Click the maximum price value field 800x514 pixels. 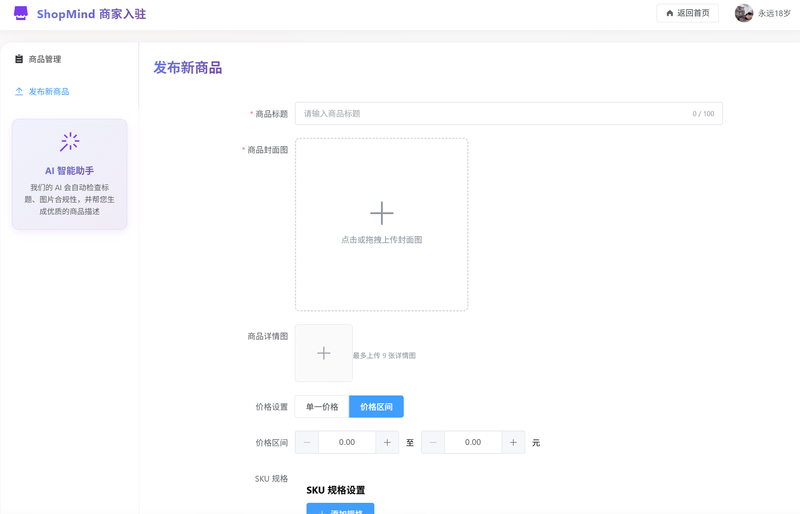pos(473,442)
